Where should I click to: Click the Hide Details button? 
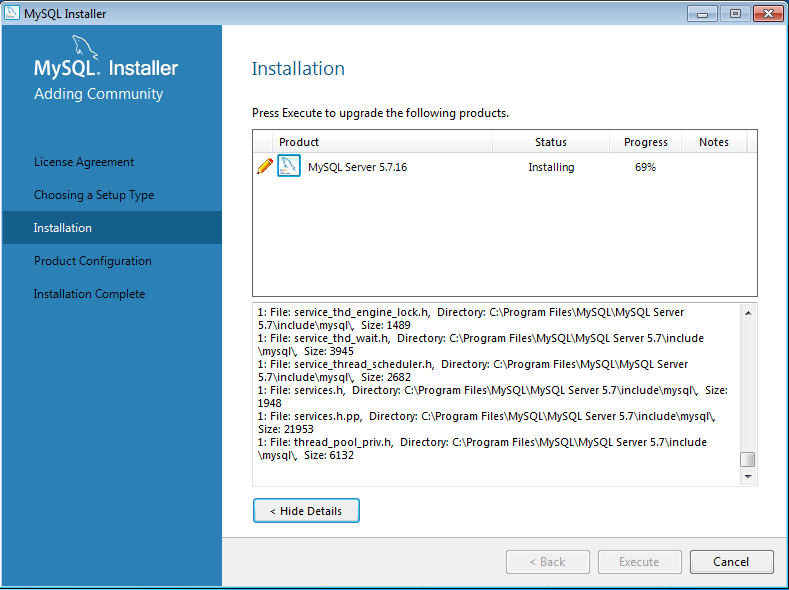click(306, 511)
